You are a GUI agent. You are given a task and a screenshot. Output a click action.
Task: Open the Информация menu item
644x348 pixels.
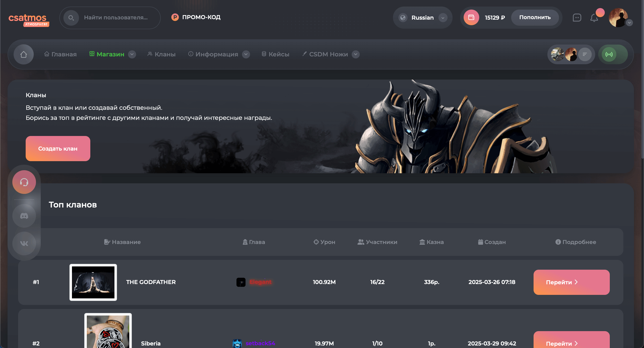pyautogui.click(x=213, y=54)
